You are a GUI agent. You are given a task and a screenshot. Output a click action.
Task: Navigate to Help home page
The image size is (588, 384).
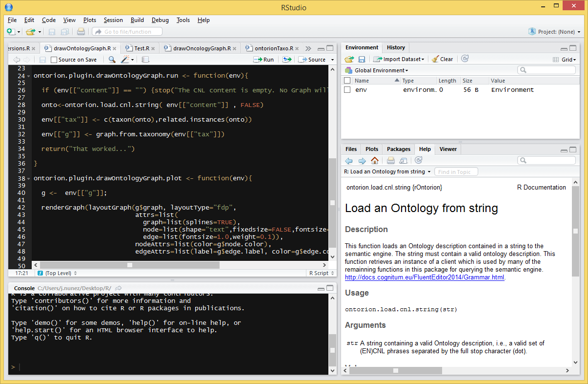pyautogui.click(x=374, y=160)
